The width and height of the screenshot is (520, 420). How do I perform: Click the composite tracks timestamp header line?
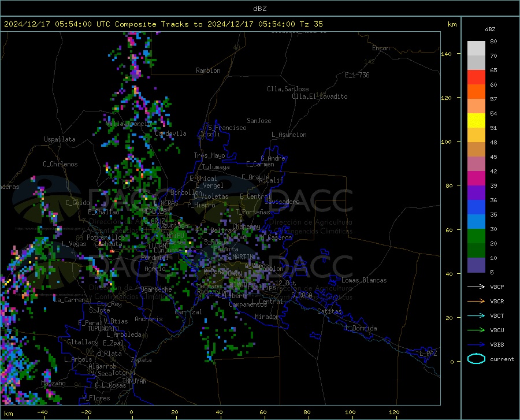[x=163, y=24]
